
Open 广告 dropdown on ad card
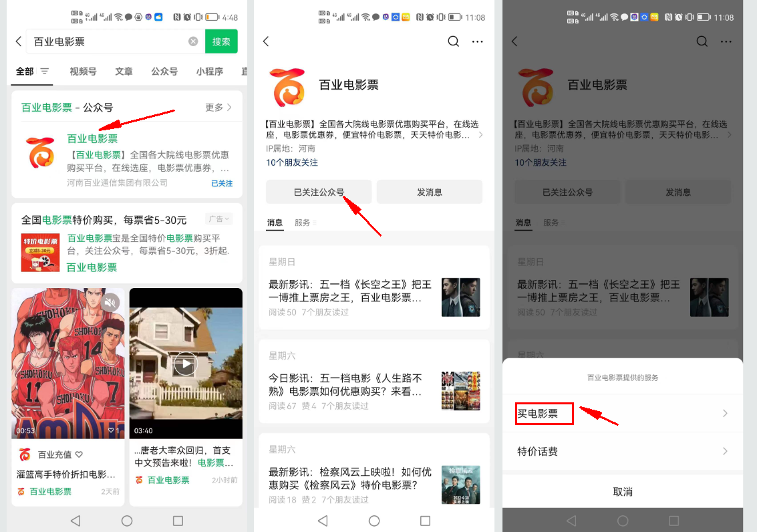coord(218,219)
